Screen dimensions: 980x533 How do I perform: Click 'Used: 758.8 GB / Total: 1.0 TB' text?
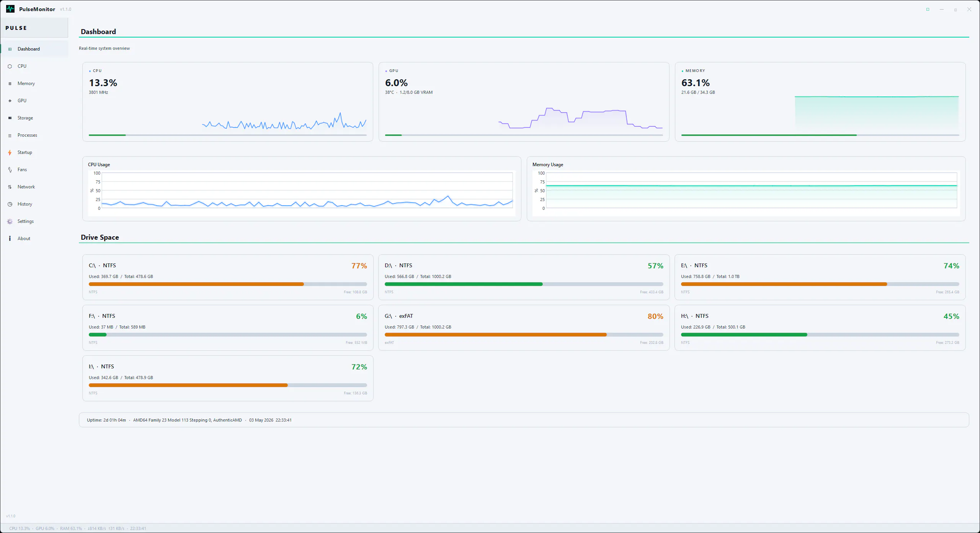tap(710, 276)
